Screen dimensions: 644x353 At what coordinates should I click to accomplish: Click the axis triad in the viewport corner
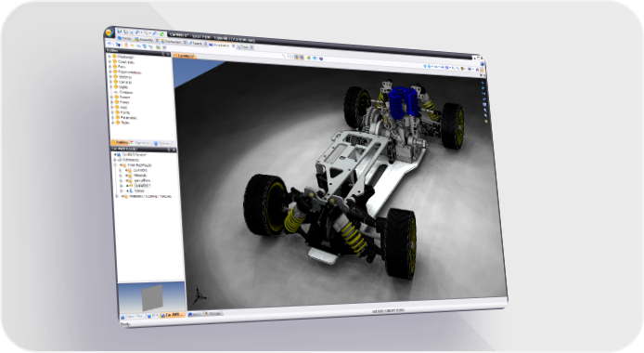pyautogui.click(x=200, y=294)
